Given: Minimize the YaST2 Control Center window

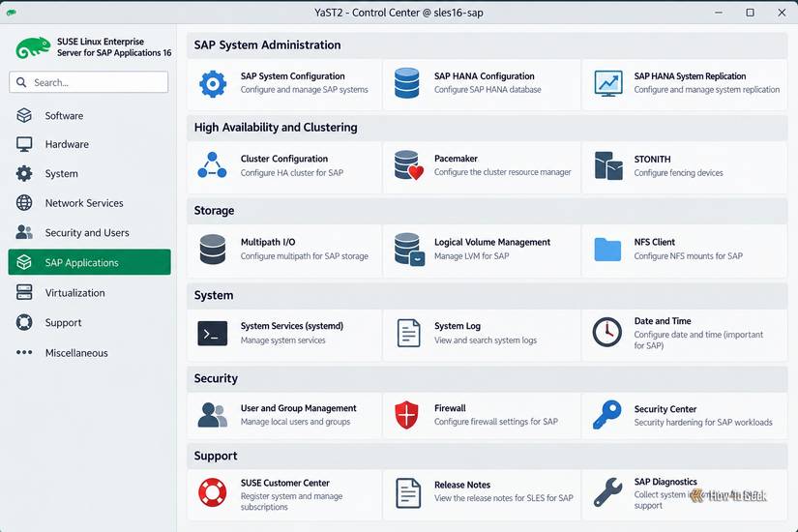Looking at the screenshot, I should click(719, 13).
